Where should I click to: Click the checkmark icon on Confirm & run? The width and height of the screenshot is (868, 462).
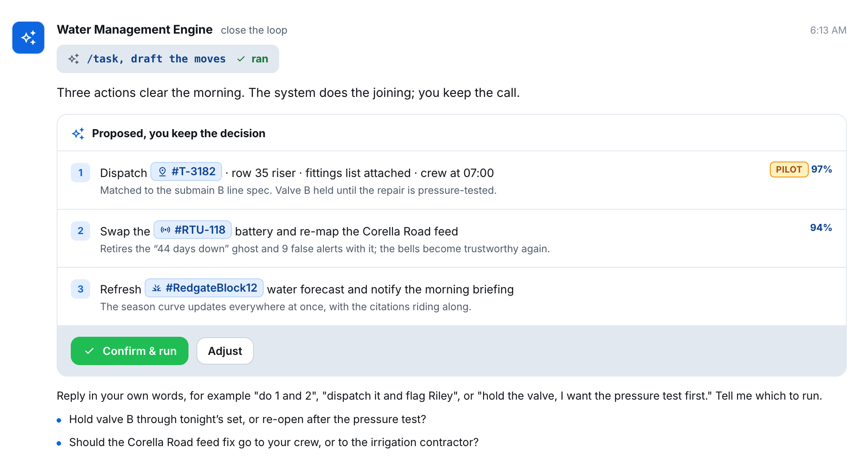89,351
